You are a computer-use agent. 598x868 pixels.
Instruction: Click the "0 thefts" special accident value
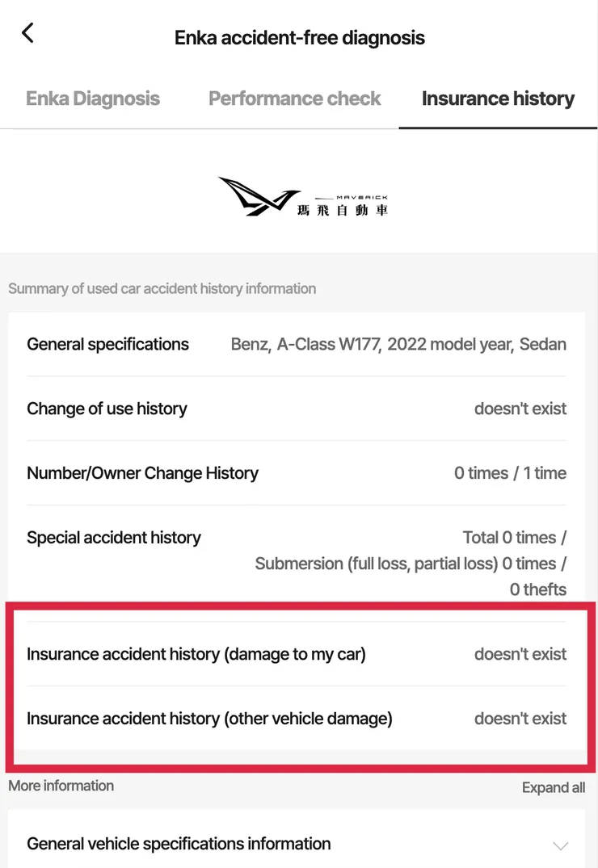[537, 589]
